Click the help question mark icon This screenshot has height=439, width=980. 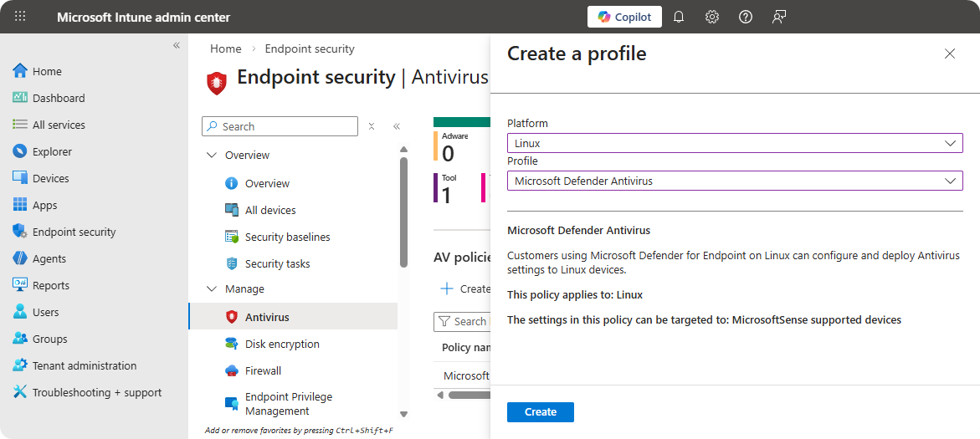[746, 17]
